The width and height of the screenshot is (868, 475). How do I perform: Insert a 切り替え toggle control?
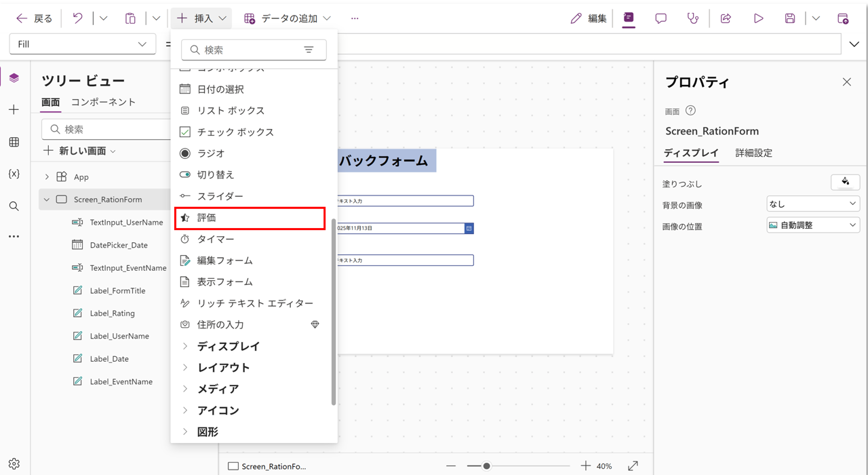(215, 174)
